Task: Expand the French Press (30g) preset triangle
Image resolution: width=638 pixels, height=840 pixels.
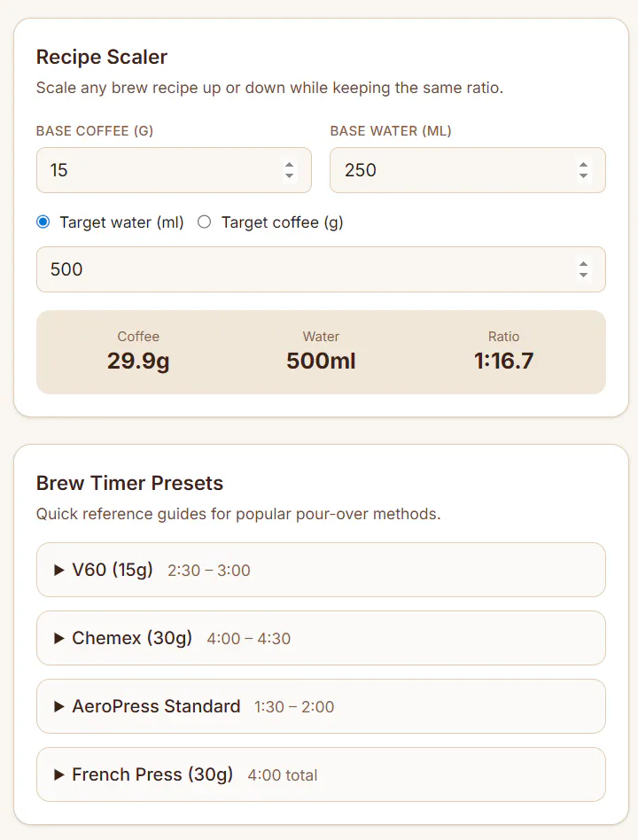Action: [58, 774]
